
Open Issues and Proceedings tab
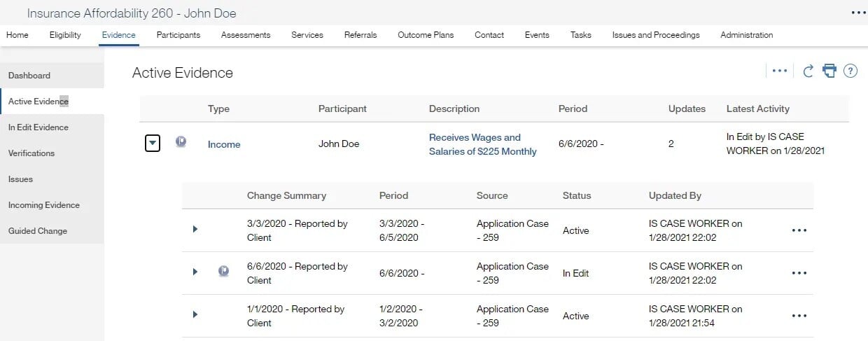click(x=656, y=35)
